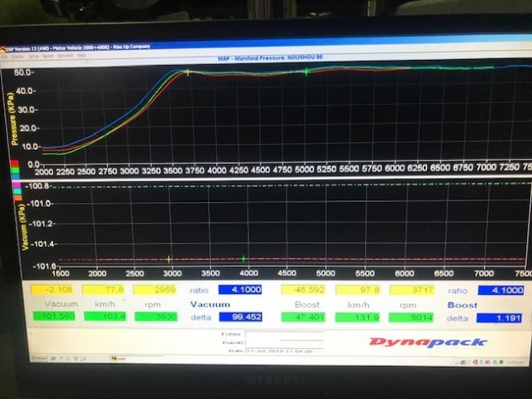Screen dimensions: 532x399
Task: Click yellow cursor marker on pressure graph
Action: pos(187,72)
